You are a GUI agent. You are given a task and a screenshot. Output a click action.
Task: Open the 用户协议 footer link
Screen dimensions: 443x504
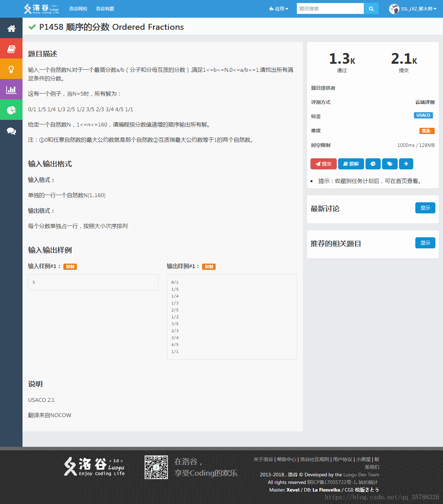pos(343,459)
